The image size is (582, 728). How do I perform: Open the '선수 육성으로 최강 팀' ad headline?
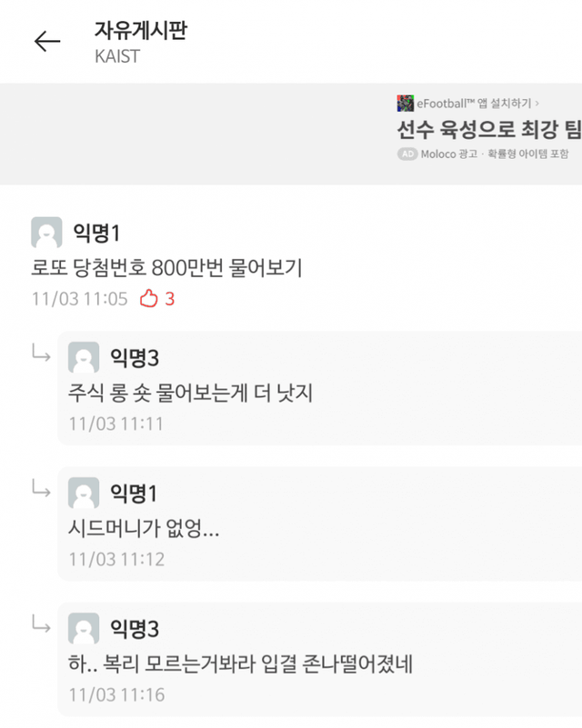click(x=488, y=128)
